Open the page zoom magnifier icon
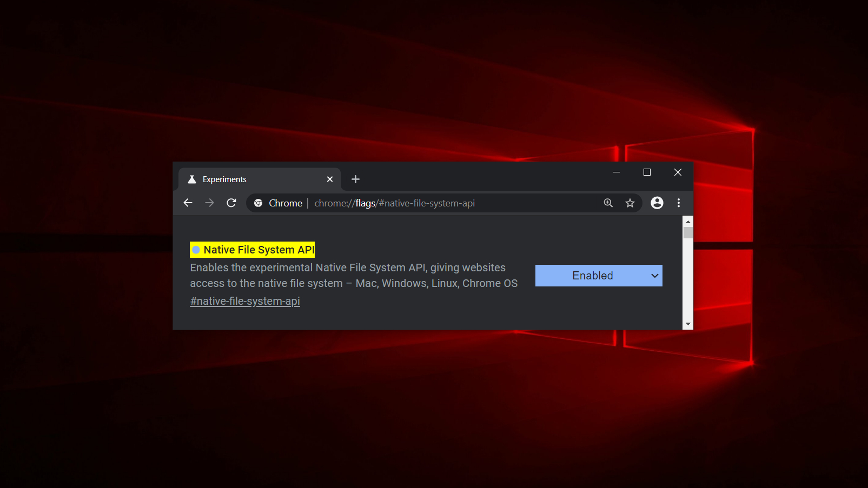 click(608, 203)
